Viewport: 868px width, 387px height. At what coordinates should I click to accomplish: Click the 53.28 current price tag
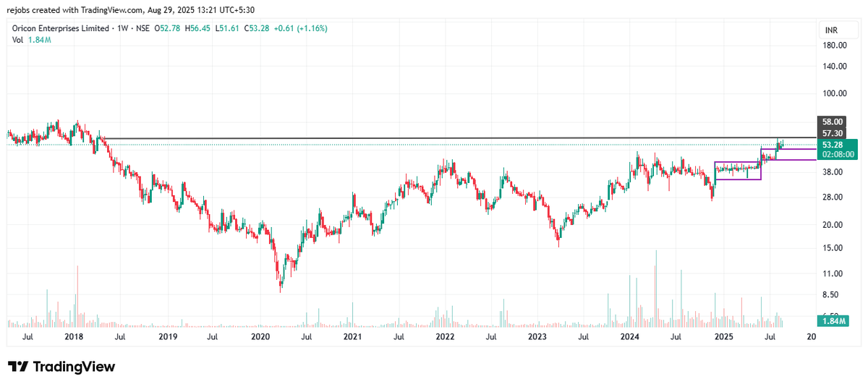[833, 145]
